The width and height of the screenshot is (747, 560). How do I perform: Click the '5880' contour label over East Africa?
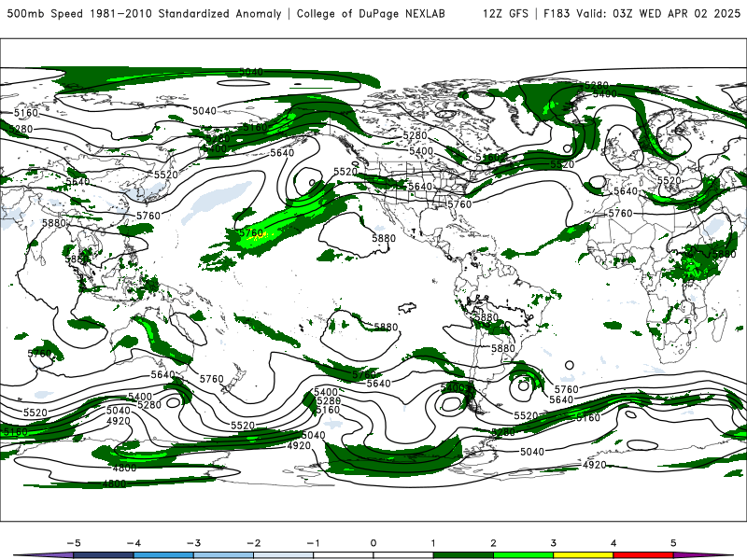click(x=725, y=254)
